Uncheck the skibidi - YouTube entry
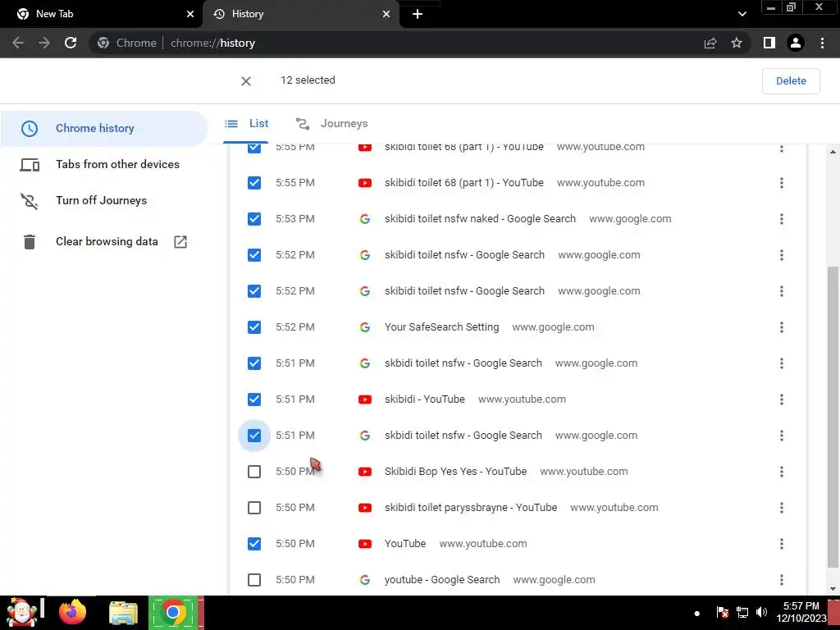This screenshot has height=630, width=840. (x=254, y=399)
